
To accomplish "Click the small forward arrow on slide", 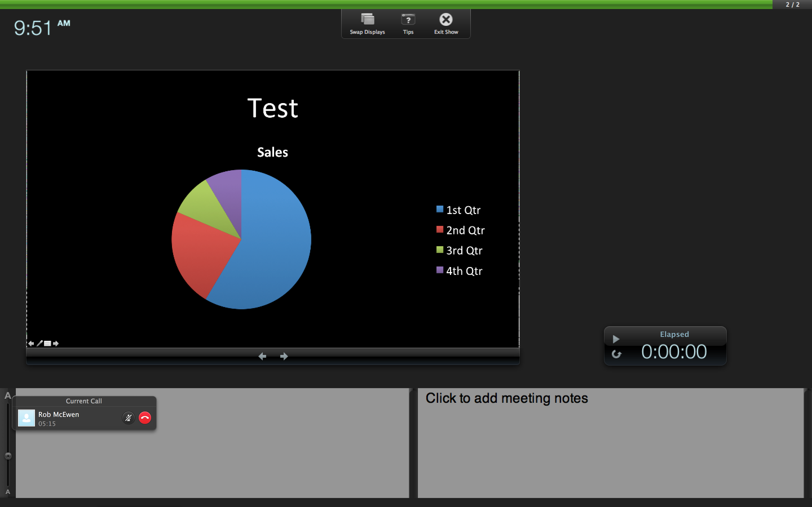I will [x=56, y=343].
